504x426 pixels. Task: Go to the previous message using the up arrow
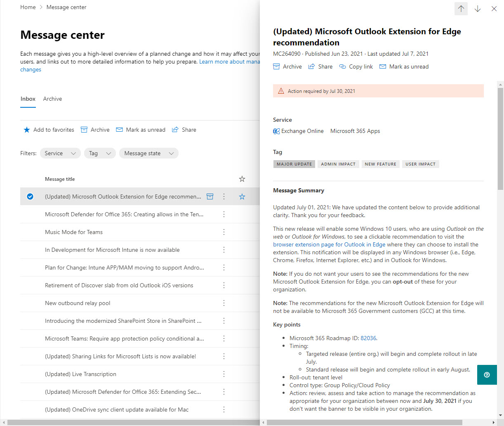pos(461,8)
